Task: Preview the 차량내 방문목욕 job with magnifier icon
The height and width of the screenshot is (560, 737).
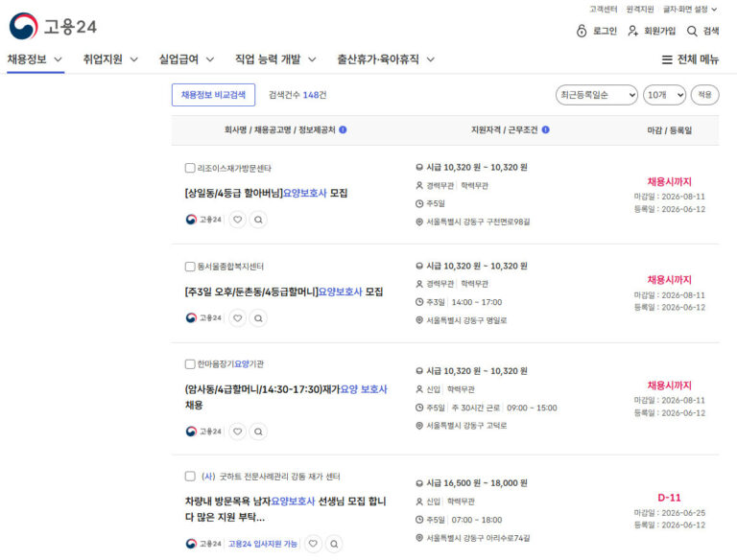Action: point(334,544)
